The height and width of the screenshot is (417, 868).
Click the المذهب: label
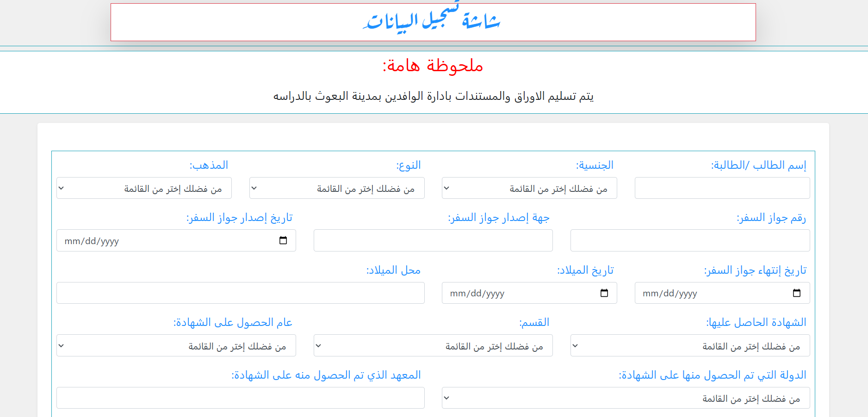click(209, 165)
